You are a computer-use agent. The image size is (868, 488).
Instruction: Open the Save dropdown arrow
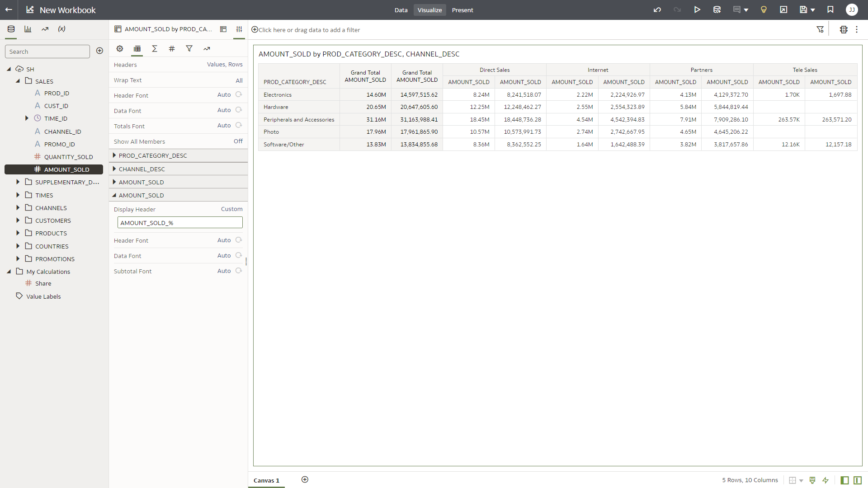coord(813,10)
